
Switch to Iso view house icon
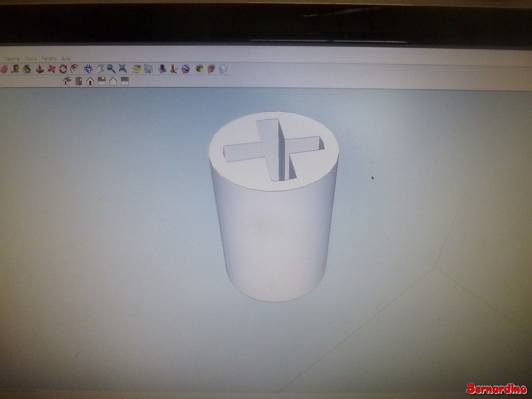[67, 81]
